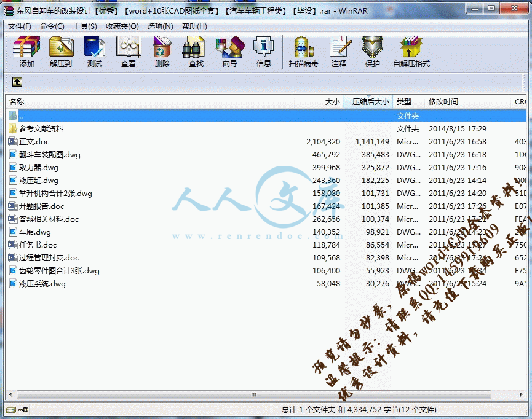Click the status bar total summary text
This screenshot has width=532, height=419.
click(359, 410)
